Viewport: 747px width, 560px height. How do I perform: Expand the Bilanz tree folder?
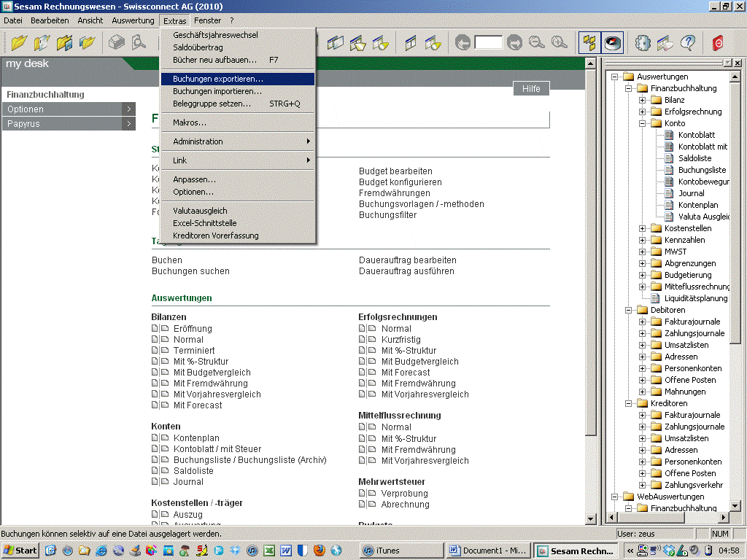(x=643, y=100)
